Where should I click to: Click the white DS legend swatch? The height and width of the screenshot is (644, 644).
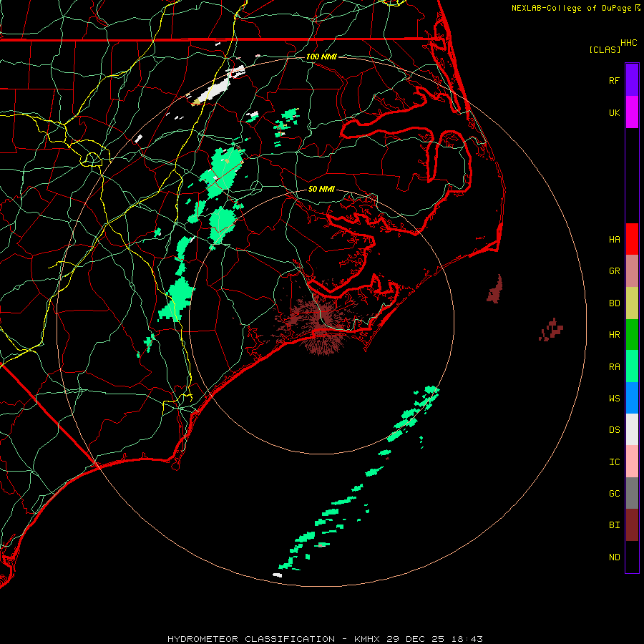tap(632, 430)
